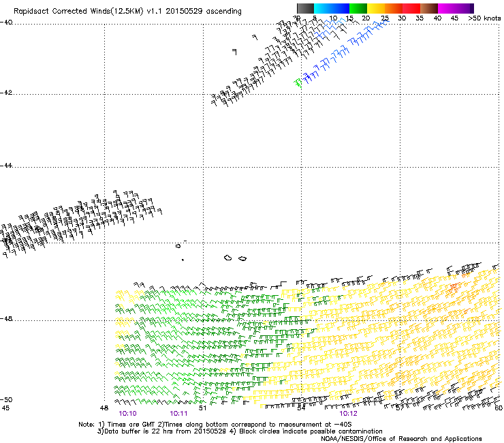The height and width of the screenshot is (443, 504).
Task: Click the '45' longitude axis label
Action: click(x=5, y=408)
